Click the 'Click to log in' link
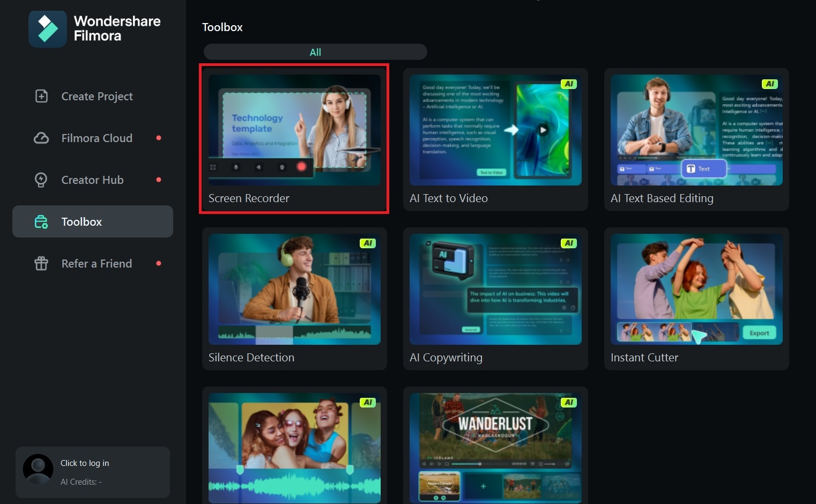This screenshot has width=816, height=504. (85, 463)
